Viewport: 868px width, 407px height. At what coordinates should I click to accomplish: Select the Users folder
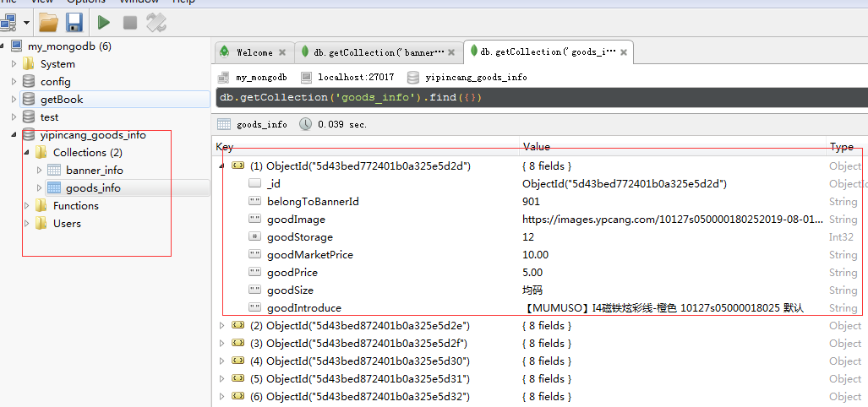(x=67, y=224)
